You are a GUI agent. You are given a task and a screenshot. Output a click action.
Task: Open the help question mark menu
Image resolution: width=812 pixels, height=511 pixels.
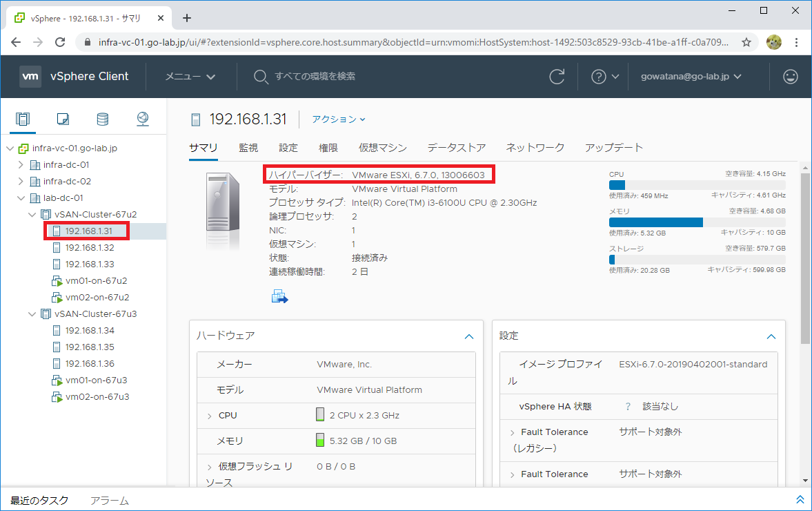point(604,77)
